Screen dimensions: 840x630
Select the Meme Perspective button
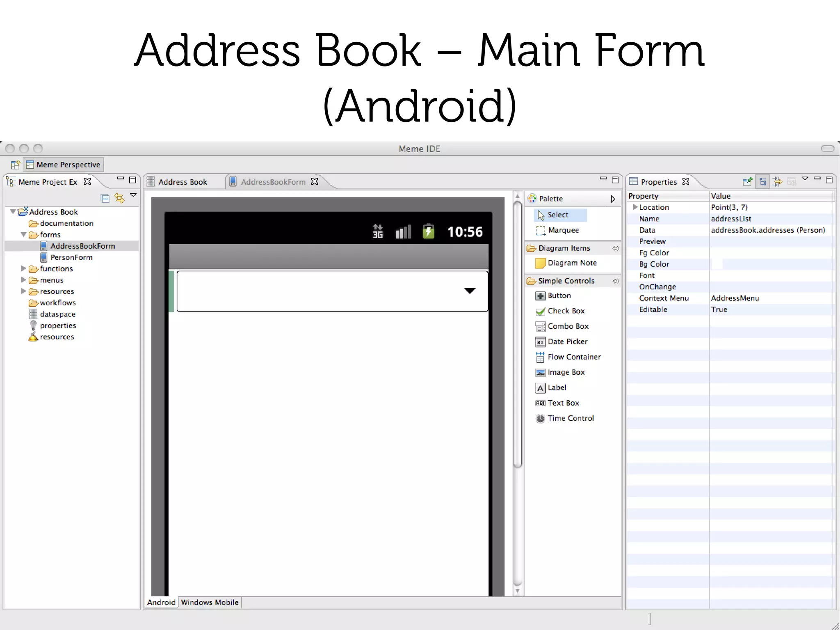pos(64,165)
